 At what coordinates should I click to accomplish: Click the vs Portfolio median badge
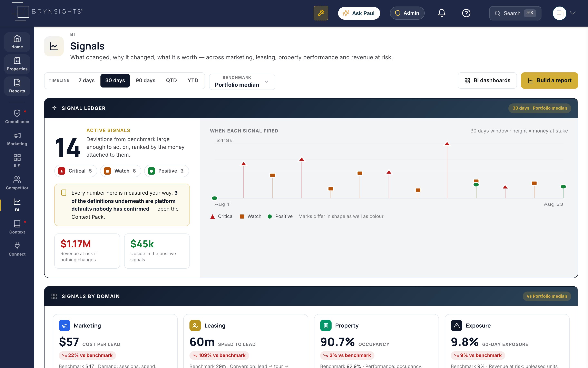(547, 296)
